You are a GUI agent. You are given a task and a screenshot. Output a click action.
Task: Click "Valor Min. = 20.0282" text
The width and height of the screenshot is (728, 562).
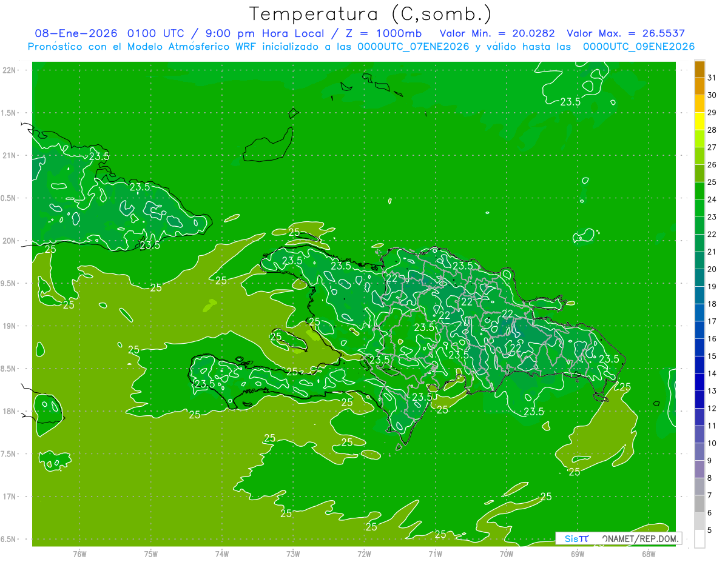497,33
